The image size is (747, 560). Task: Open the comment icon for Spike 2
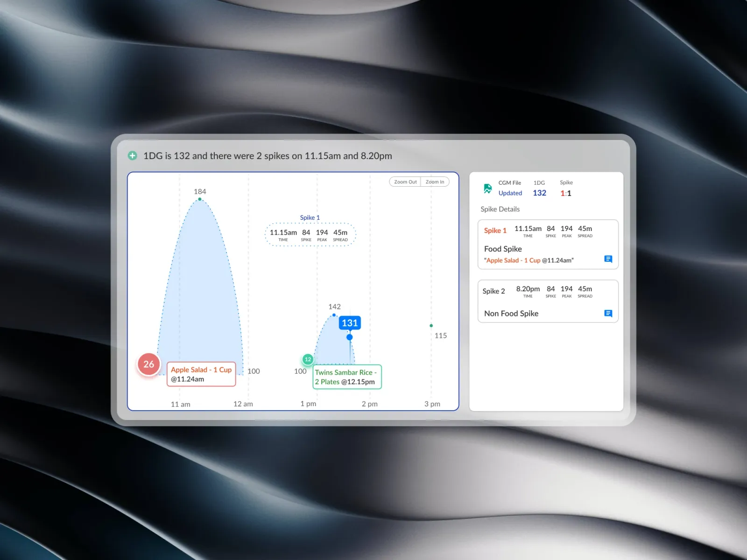(x=608, y=314)
